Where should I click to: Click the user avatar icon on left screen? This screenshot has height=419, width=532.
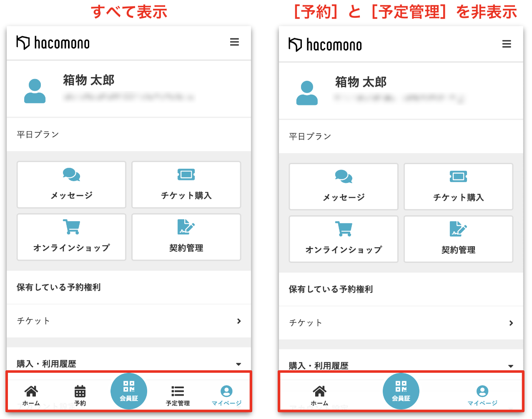[35, 91]
